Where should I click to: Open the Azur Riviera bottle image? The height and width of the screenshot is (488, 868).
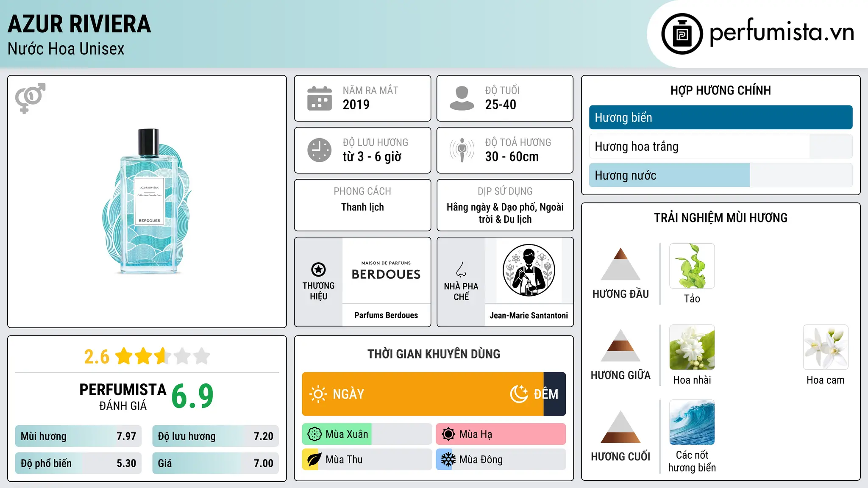click(147, 202)
